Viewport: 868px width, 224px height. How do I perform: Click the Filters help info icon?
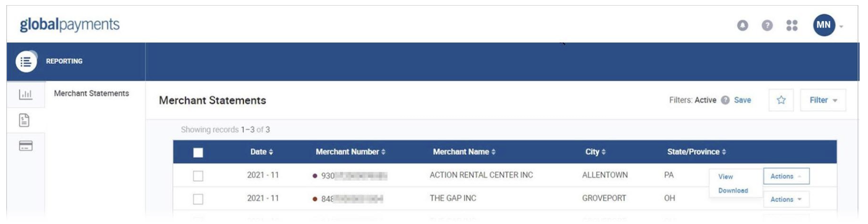pos(725,100)
